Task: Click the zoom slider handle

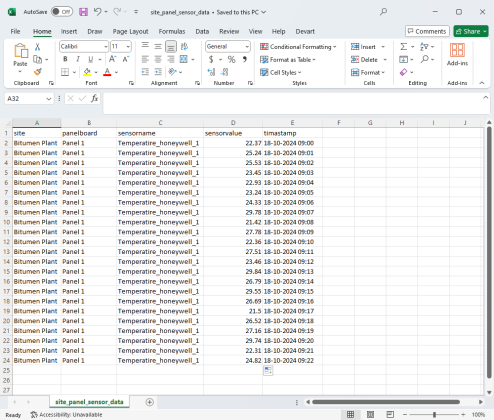Action: (434, 414)
